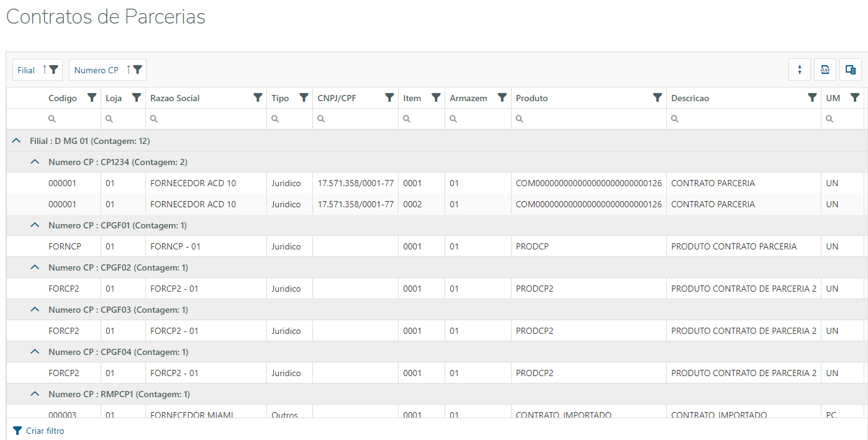Click the UM search field

(843, 119)
